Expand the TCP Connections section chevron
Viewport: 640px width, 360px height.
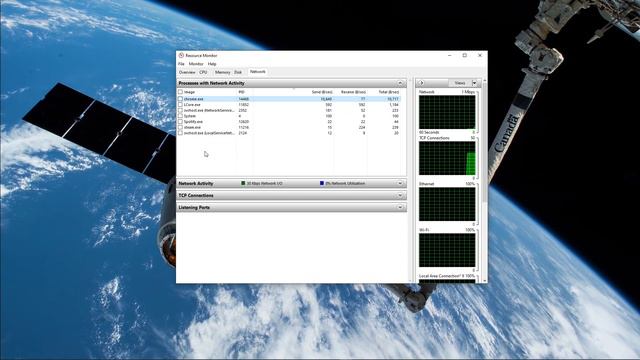click(400, 196)
